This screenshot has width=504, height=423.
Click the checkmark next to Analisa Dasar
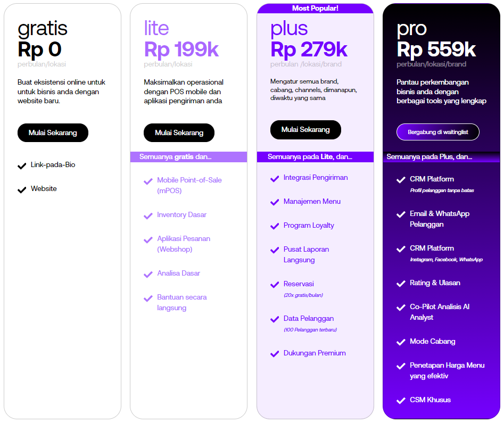(x=148, y=275)
